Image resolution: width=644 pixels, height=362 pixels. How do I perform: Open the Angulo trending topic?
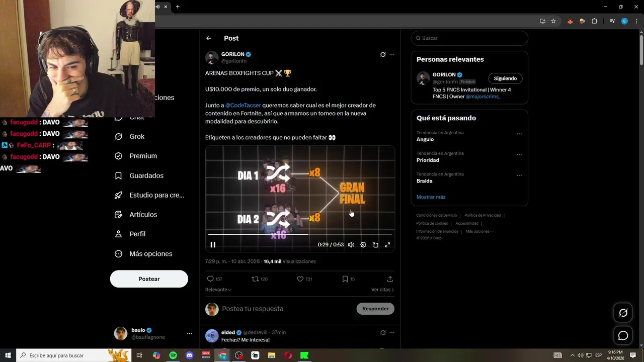(x=425, y=139)
